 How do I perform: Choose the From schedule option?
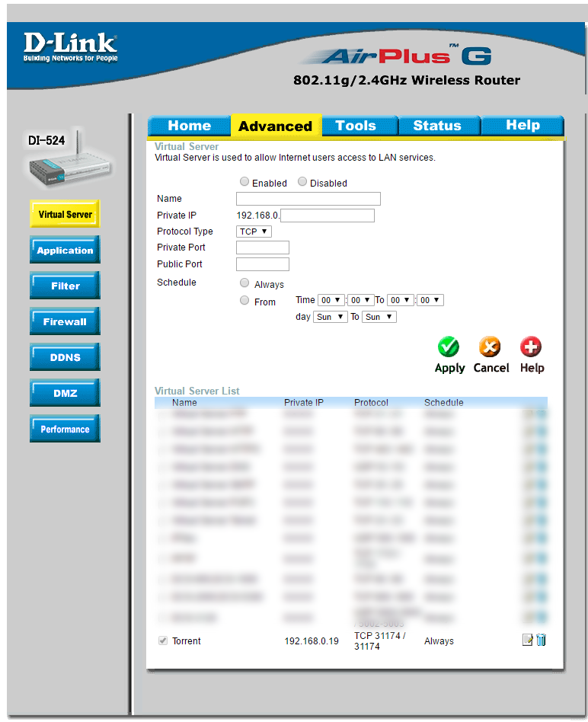(244, 300)
